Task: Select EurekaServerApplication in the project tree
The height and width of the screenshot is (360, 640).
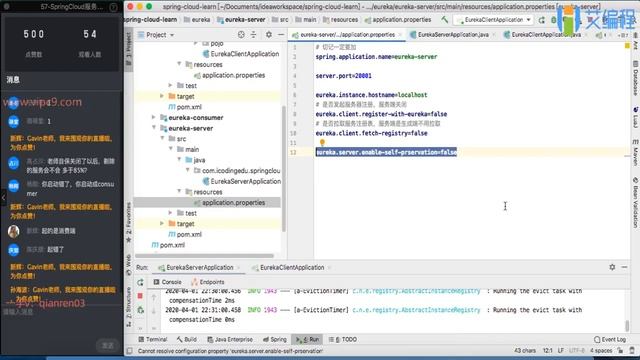Action: (241, 181)
